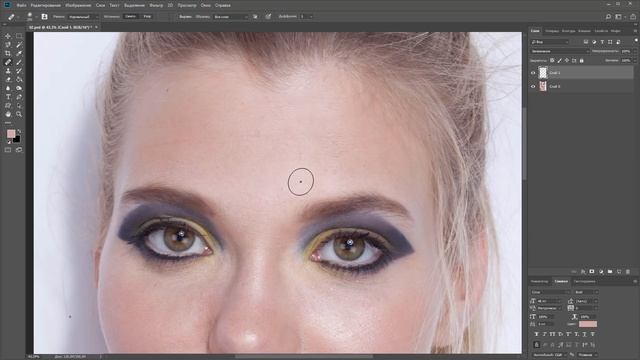The image size is (640, 360).
Task: Open the Layers (Слои) menu
Action: point(100,5)
